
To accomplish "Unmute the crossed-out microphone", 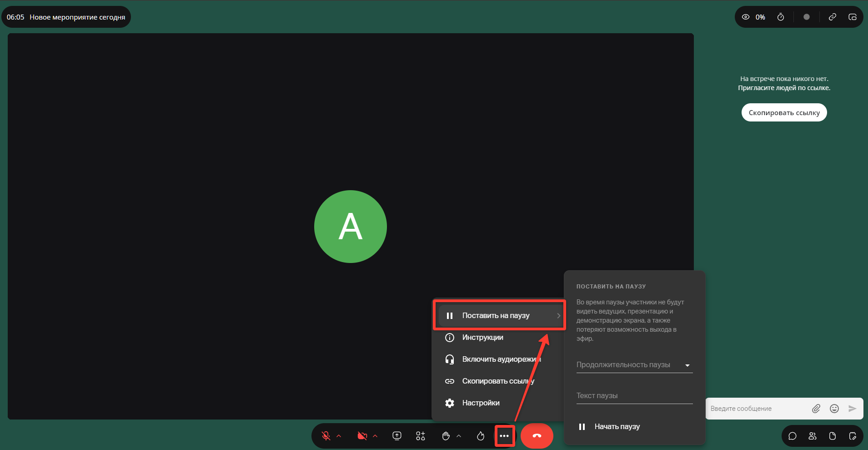I will coord(326,436).
